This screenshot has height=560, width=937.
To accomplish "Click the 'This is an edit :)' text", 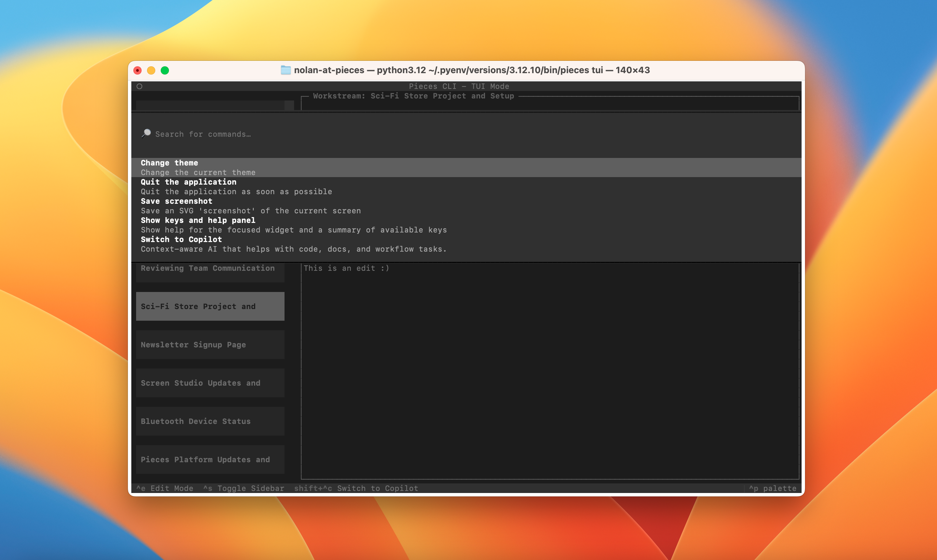I will point(346,268).
